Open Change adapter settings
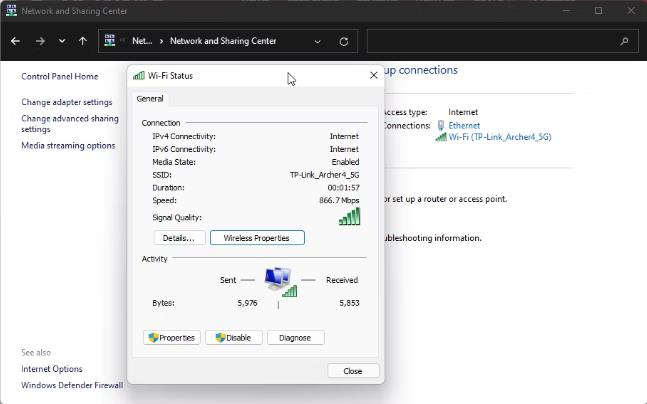647x404 pixels. click(x=67, y=102)
